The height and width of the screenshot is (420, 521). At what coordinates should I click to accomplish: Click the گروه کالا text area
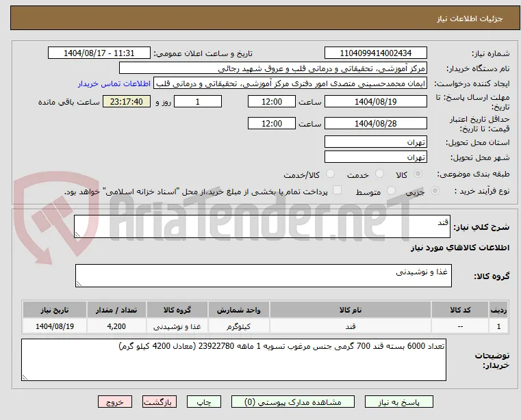tap(263, 276)
